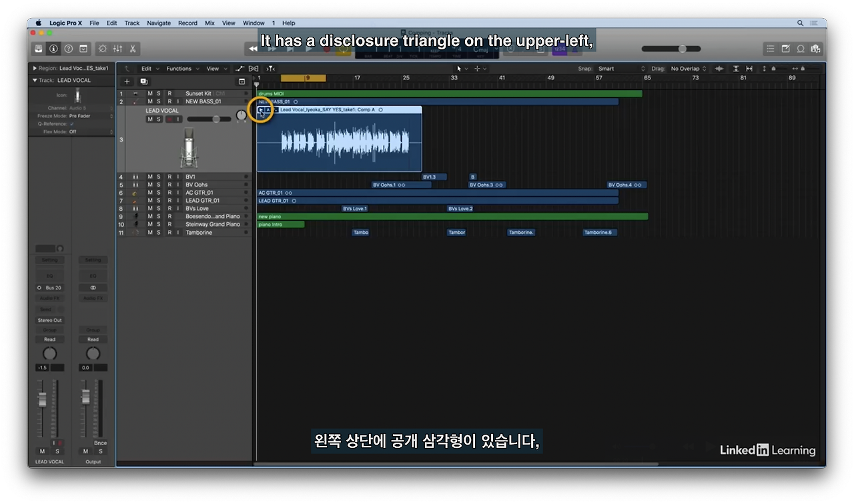This screenshot has height=504, width=854.
Task: Click the waveform zoom button
Action: [719, 69]
